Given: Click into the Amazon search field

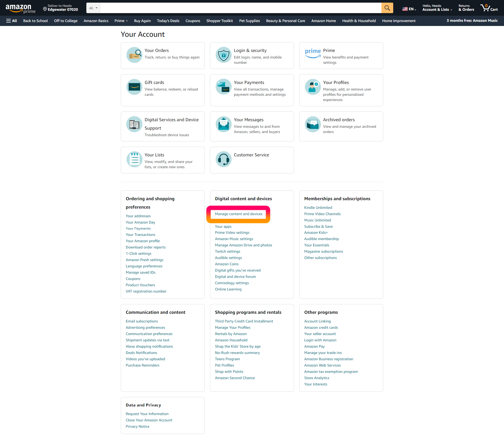Looking at the screenshot, I should 240,8.
